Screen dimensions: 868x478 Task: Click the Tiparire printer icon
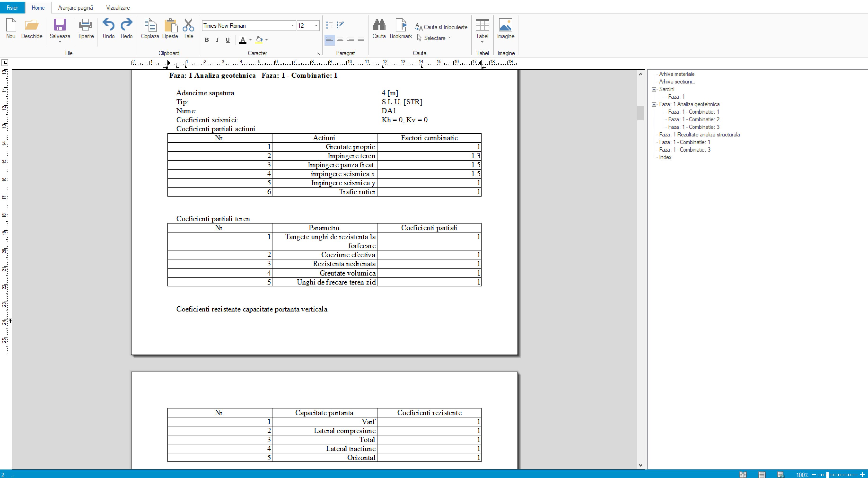pyautogui.click(x=86, y=25)
